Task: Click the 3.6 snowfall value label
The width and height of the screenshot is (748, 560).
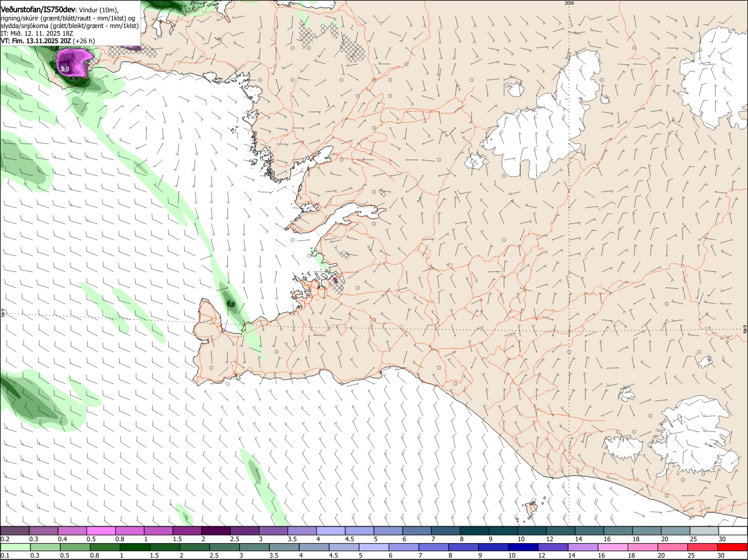Action: 65,69
